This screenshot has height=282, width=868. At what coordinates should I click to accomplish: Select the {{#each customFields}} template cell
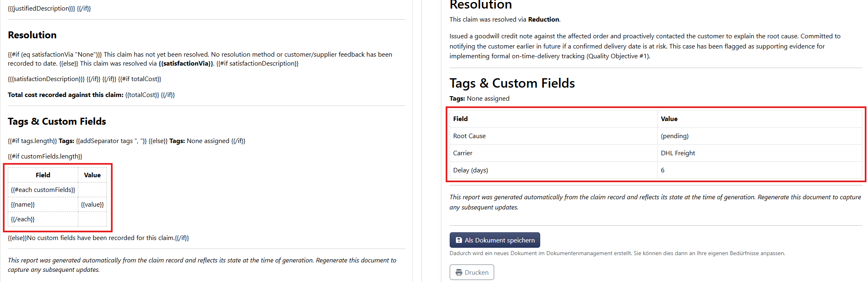tap(43, 190)
